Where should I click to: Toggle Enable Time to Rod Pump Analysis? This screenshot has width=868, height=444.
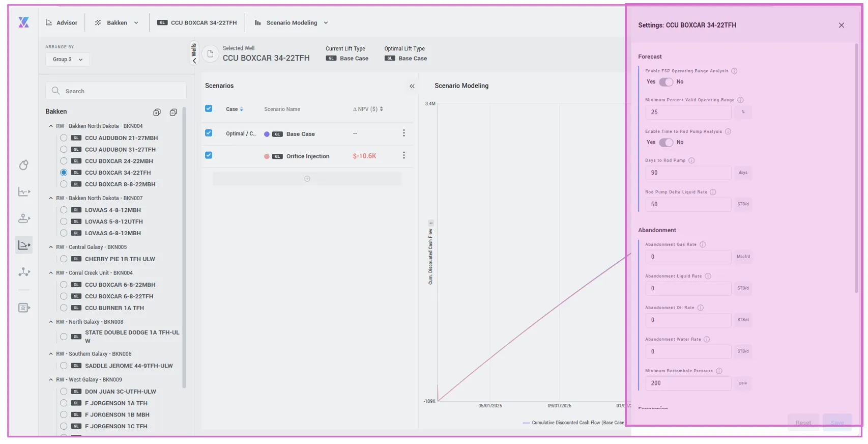tap(666, 143)
